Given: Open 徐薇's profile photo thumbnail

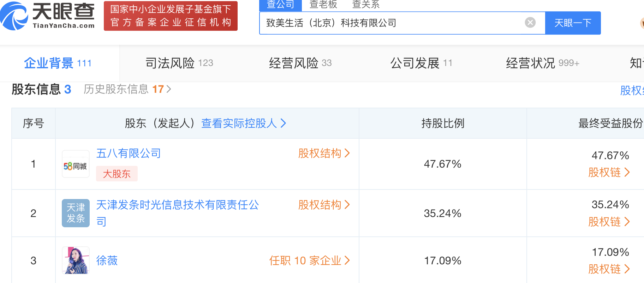Looking at the screenshot, I should point(76,260).
